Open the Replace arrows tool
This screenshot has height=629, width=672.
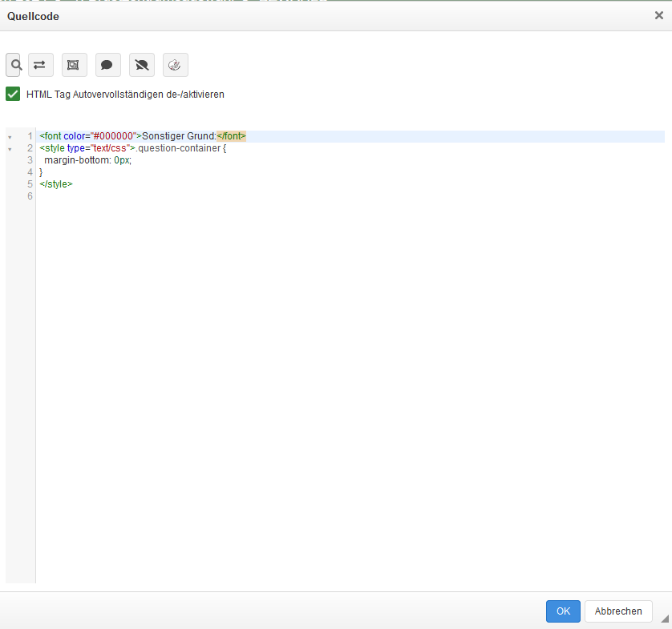[40, 65]
